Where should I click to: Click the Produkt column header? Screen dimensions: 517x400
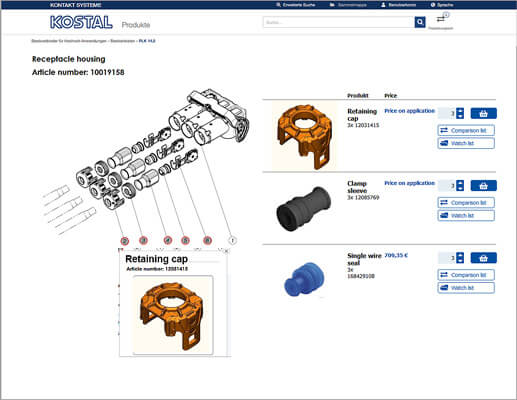(358, 96)
